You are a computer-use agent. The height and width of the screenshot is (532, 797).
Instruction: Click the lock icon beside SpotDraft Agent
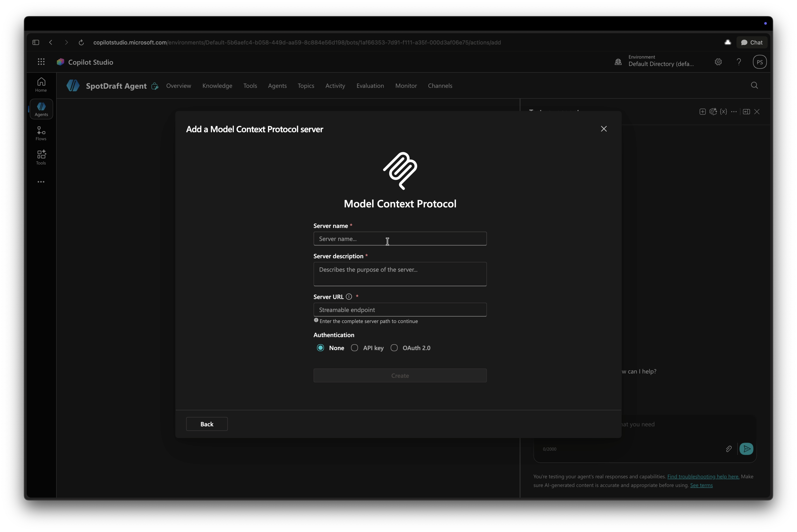click(155, 86)
